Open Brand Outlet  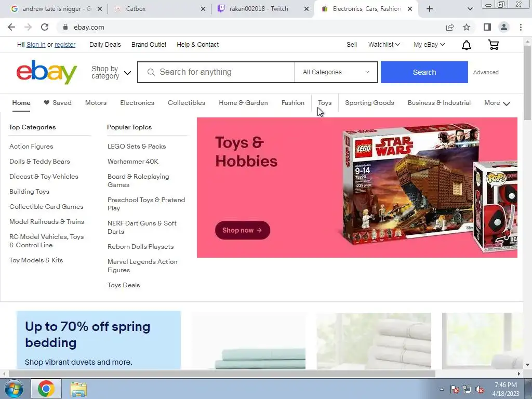point(149,45)
